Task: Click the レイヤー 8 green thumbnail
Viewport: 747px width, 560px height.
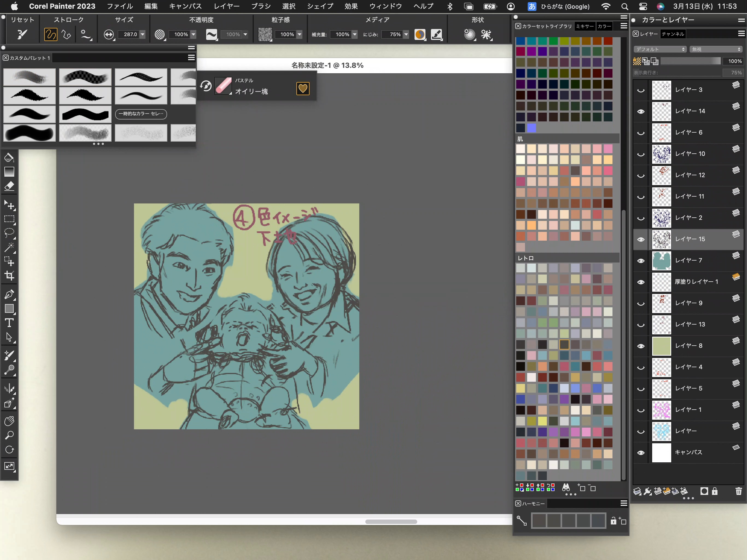Action: [661, 346]
